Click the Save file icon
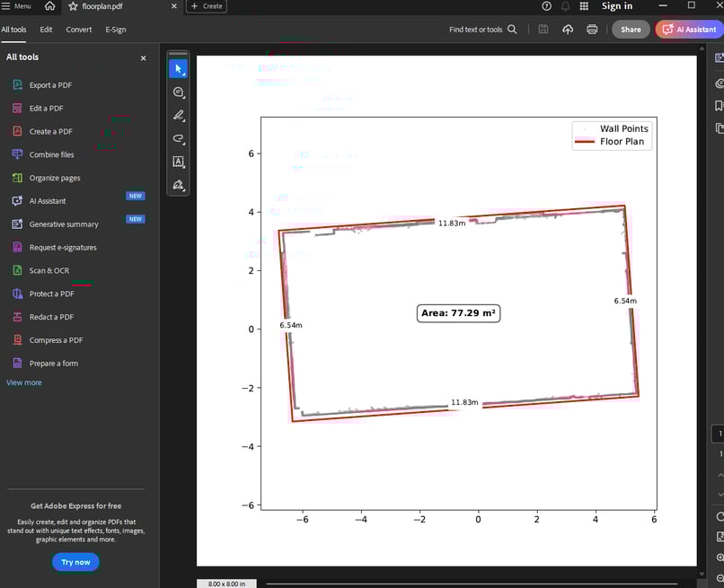This screenshot has width=724, height=588. pyautogui.click(x=543, y=30)
